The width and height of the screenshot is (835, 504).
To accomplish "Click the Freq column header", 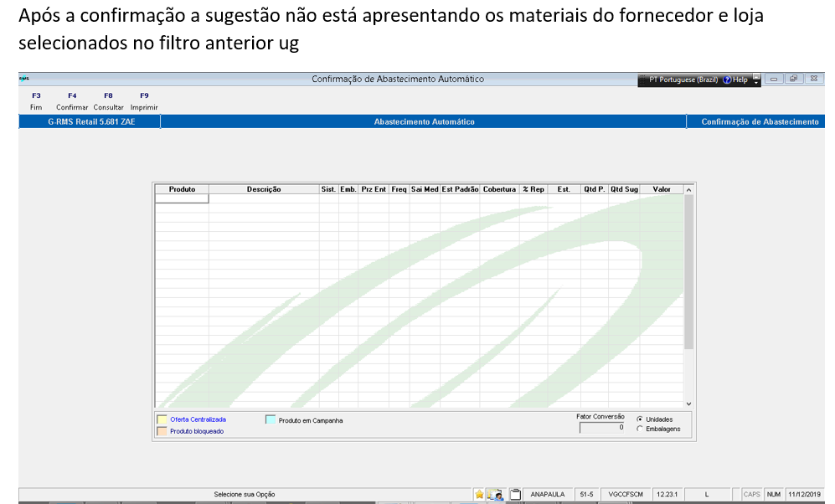I will [399, 189].
